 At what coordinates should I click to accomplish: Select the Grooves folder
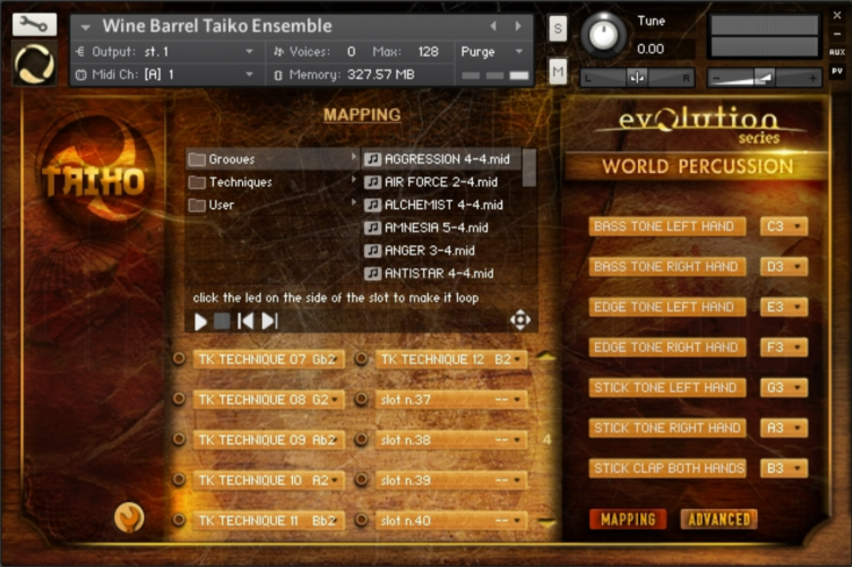[272, 159]
